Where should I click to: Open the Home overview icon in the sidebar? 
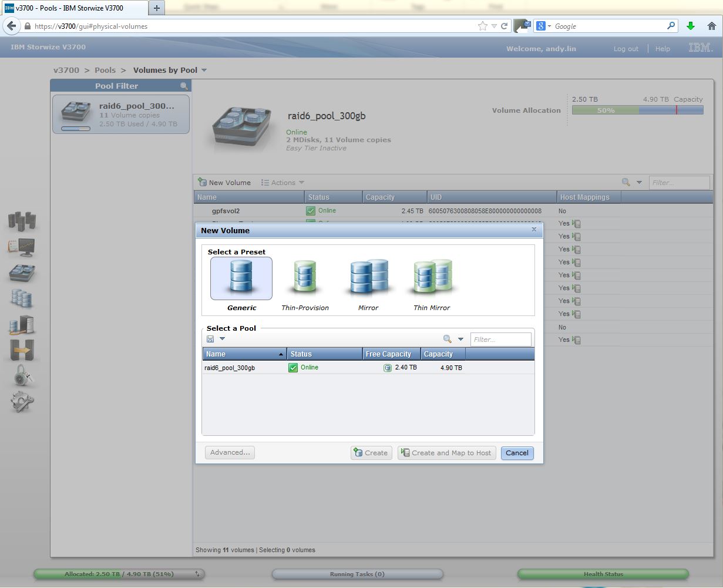click(22, 222)
